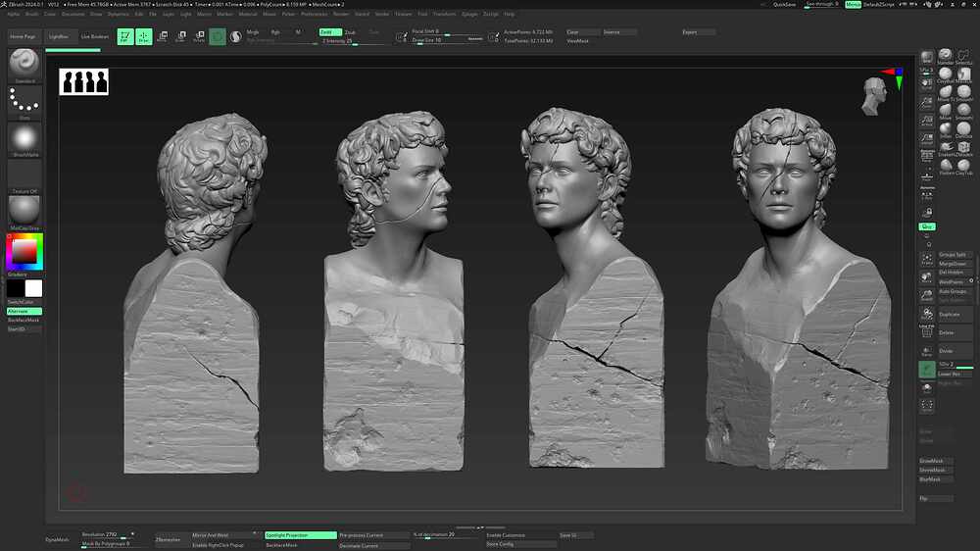Open the Preferences menu
980x551 pixels.
tap(314, 14)
